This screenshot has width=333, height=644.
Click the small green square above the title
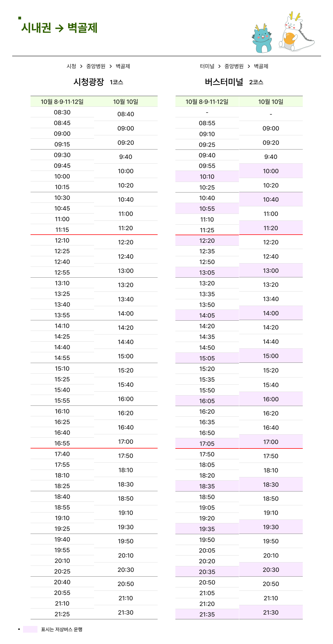pos(20,18)
